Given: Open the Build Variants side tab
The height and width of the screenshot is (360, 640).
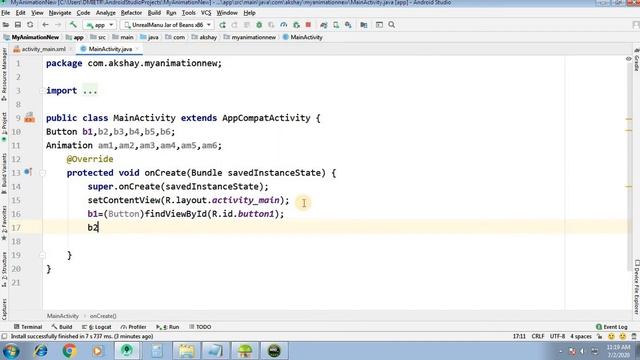Looking at the screenshot, I should tap(4, 173).
